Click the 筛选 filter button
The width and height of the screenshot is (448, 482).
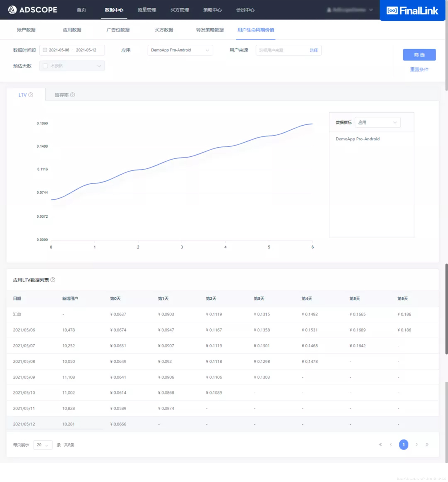coord(419,55)
